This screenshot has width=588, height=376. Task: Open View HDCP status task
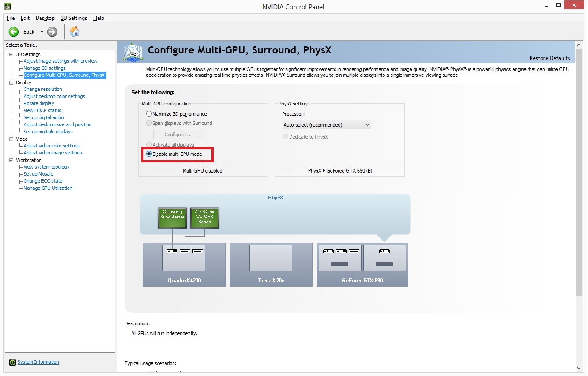[42, 111]
